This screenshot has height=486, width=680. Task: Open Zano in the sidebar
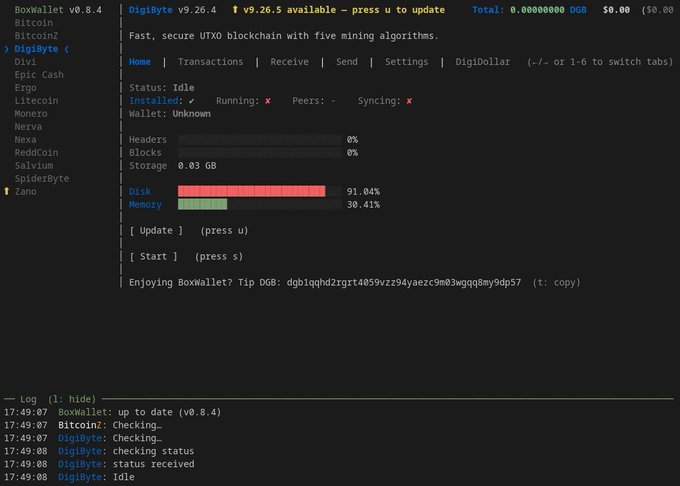coord(25,191)
